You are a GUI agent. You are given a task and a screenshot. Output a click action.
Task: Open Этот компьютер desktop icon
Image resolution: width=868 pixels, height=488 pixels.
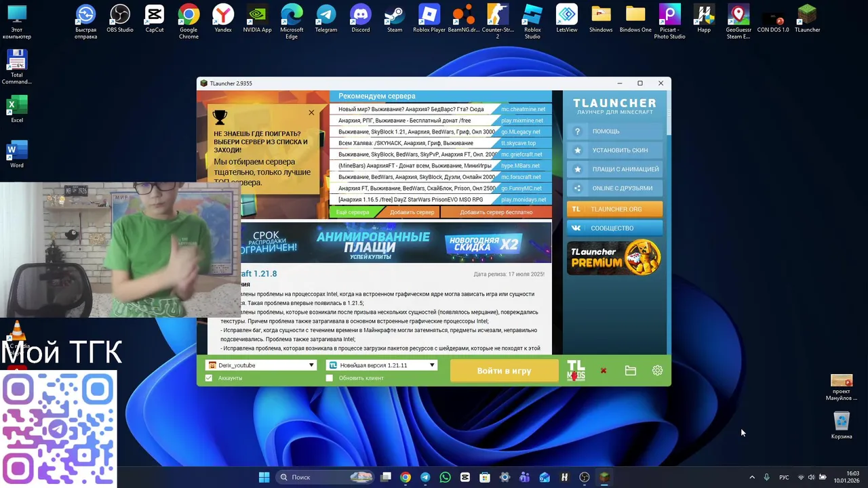[17, 22]
